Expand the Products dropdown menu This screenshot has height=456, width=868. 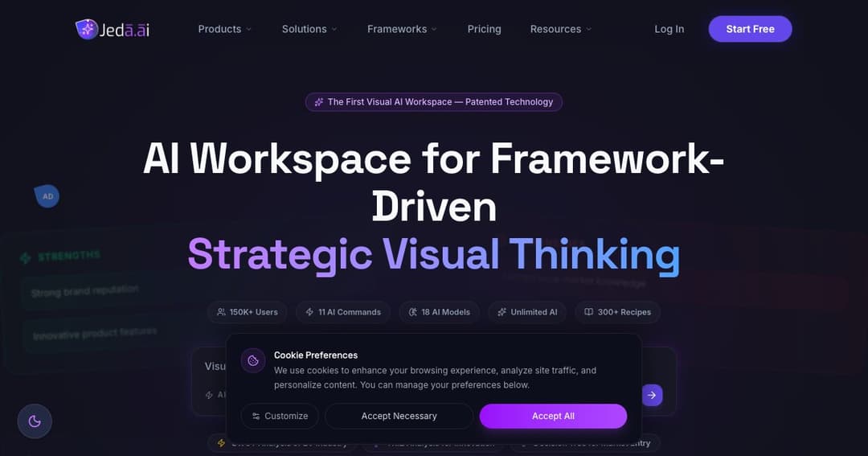225,29
